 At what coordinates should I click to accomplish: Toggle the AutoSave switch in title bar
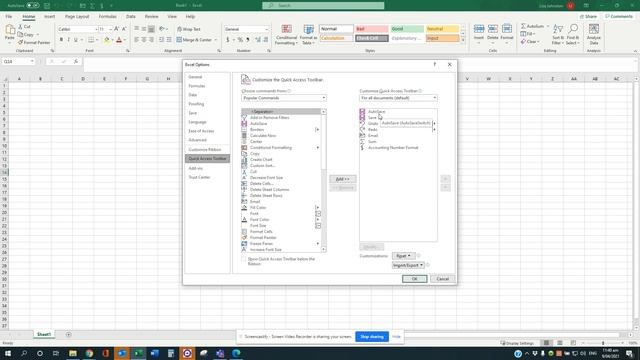click(33, 6)
